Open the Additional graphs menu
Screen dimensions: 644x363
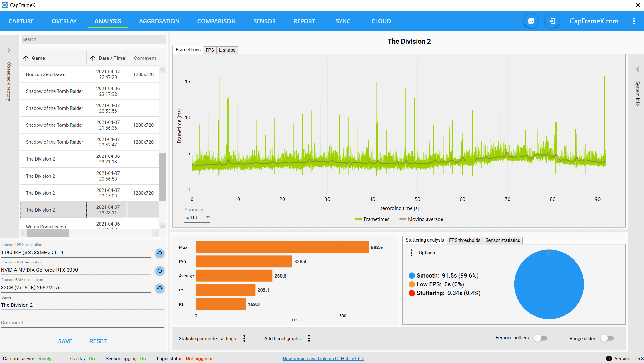pos(309,338)
